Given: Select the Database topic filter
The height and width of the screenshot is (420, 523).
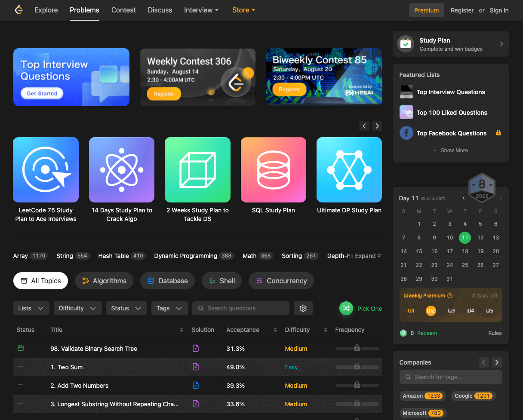Looking at the screenshot, I should (x=167, y=281).
